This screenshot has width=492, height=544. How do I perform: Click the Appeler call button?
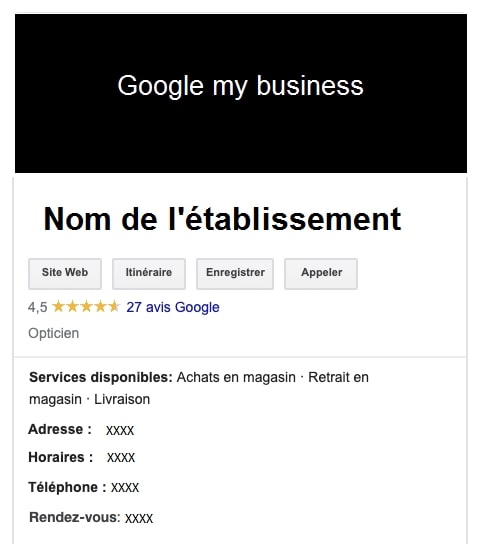(321, 273)
